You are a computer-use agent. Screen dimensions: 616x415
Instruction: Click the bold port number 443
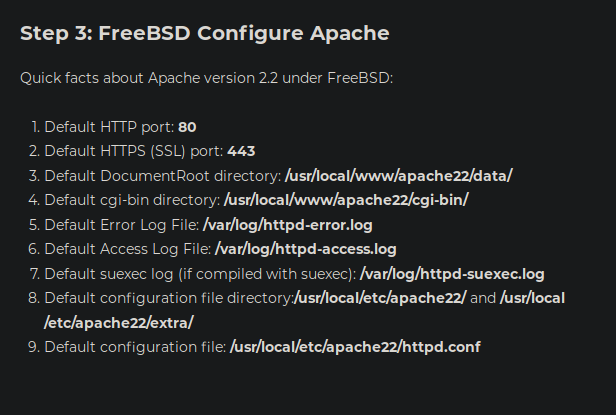pos(241,151)
